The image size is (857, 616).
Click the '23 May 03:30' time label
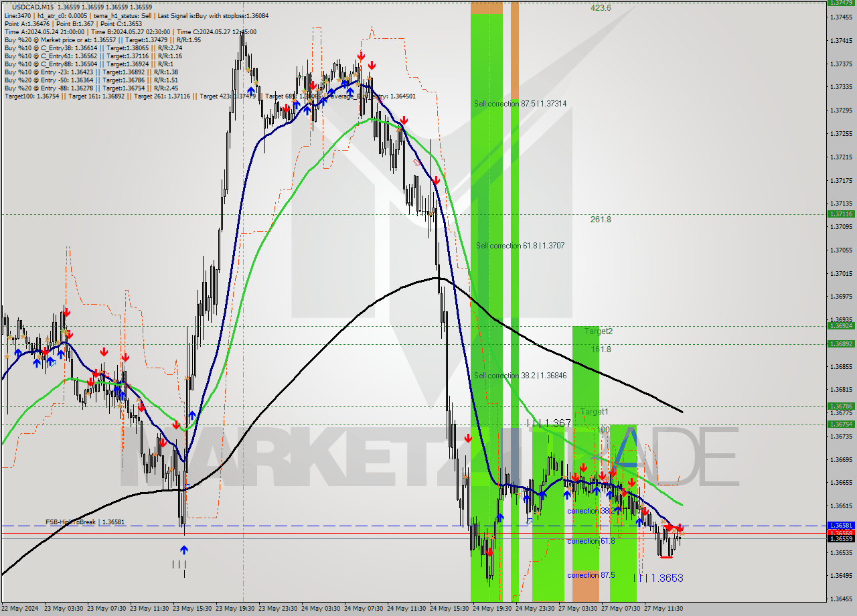(x=64, y=609)
